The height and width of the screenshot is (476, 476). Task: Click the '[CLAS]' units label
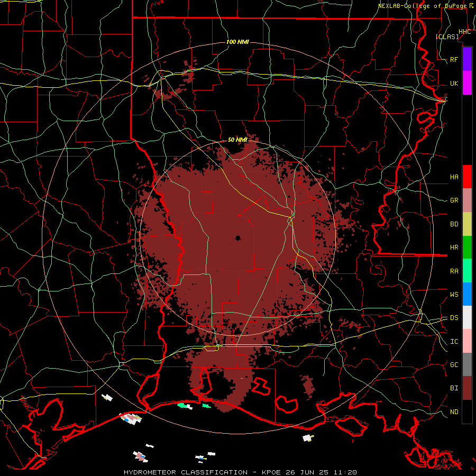pos(447,36)
